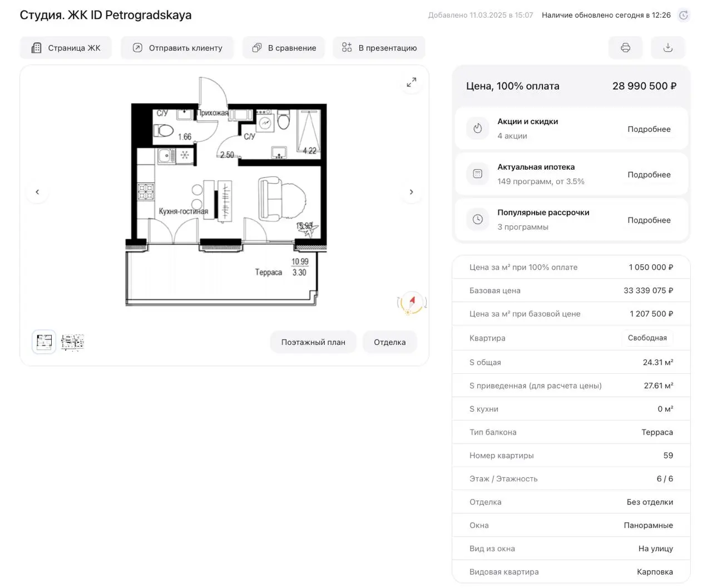712x588 pixels.
Task: Select second floor plan thumbnail
Action: click(x=72, y=342)
